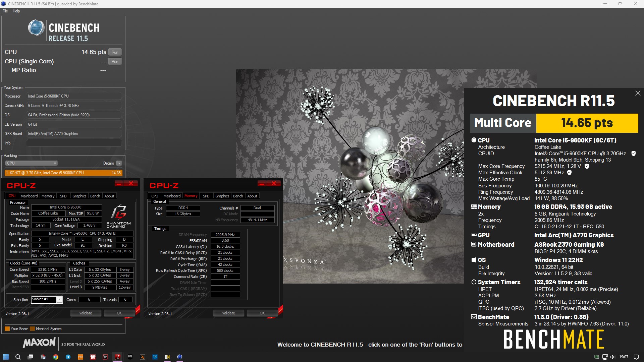Screen dimensions: 644x362
Task: Select the 6C/6T i5-9600KF ranking row
Action: point(63,173)
